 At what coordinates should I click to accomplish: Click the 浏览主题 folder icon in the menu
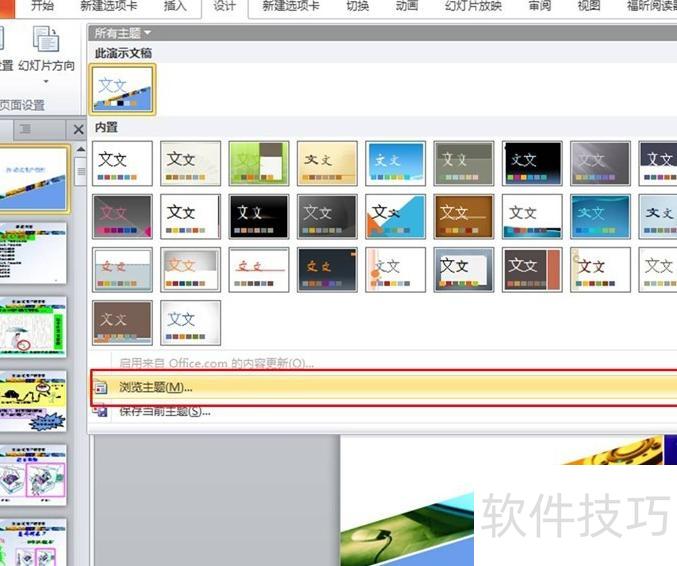pos(100,388)
